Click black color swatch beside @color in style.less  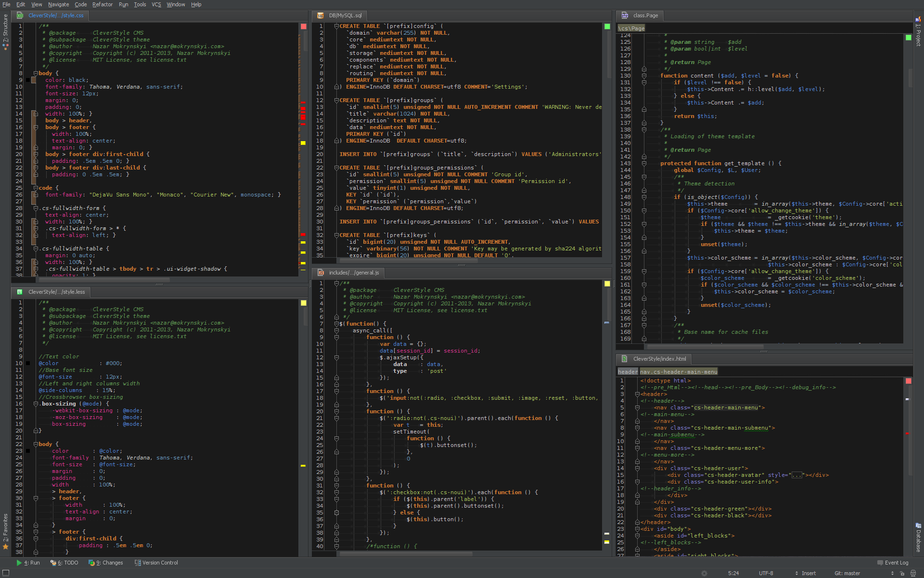[x=28, y=363]
